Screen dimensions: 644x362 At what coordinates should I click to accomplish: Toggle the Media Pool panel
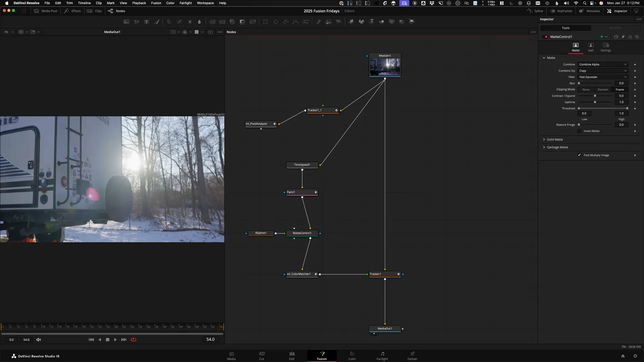[x=45, y=11]
